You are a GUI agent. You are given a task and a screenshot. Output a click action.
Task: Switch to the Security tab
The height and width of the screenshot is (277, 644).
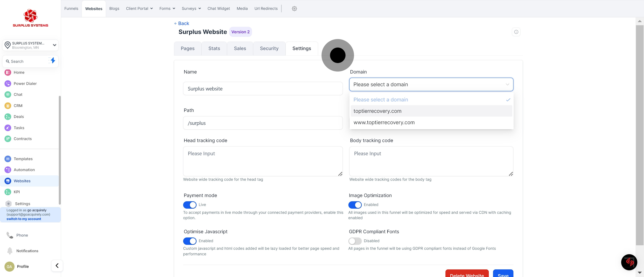269,48
